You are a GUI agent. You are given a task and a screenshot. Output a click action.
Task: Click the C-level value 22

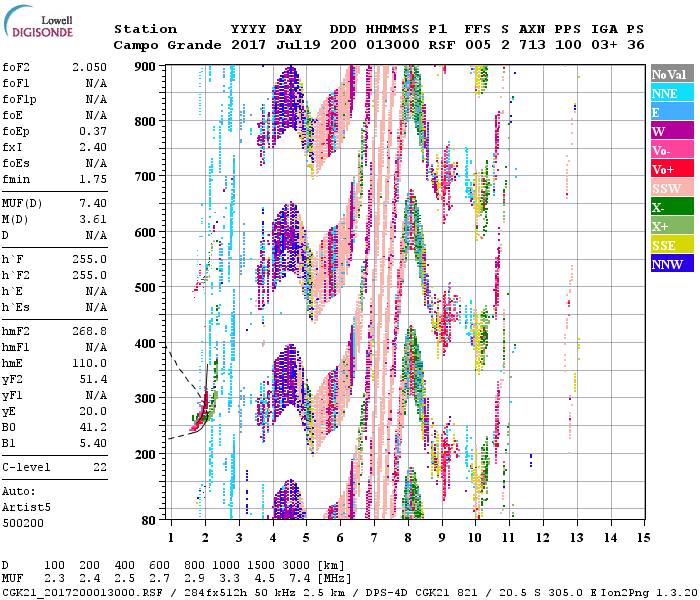coord(98,467)
